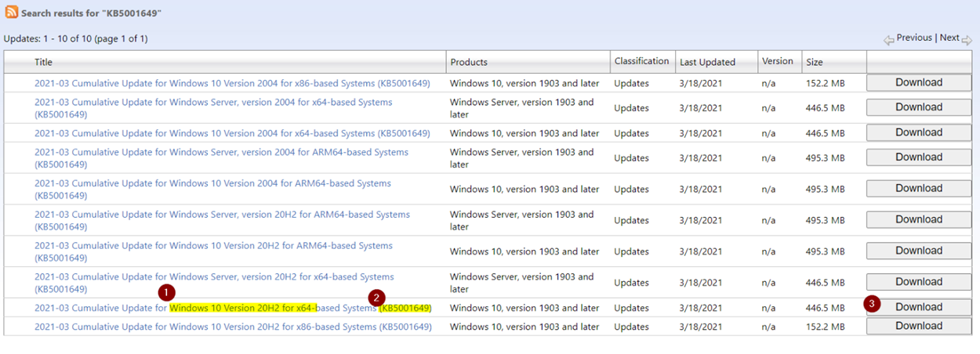This screenshot has height=354, width=980.
Task: Download the Windows Server 2004 ARM64 update
Action: 919,157
